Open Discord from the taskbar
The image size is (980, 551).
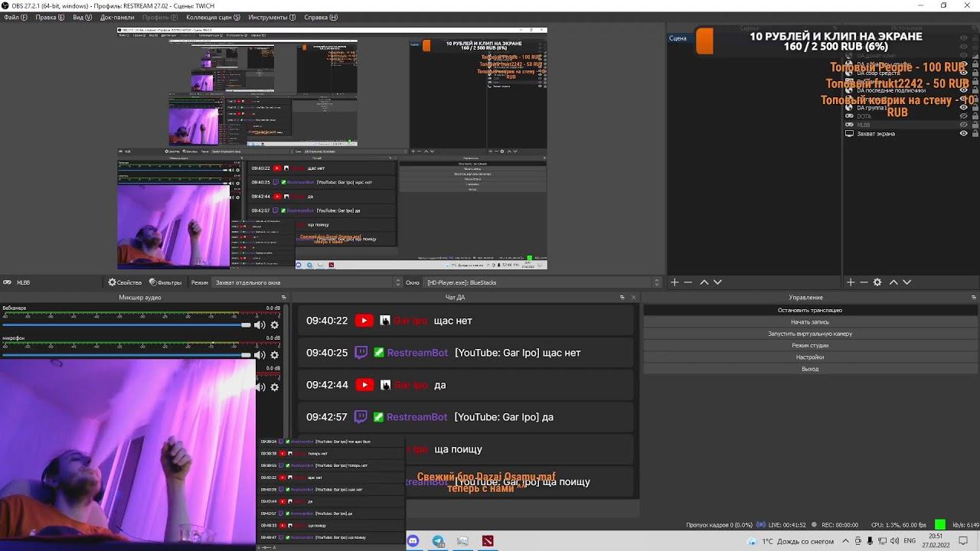[413, 541]
